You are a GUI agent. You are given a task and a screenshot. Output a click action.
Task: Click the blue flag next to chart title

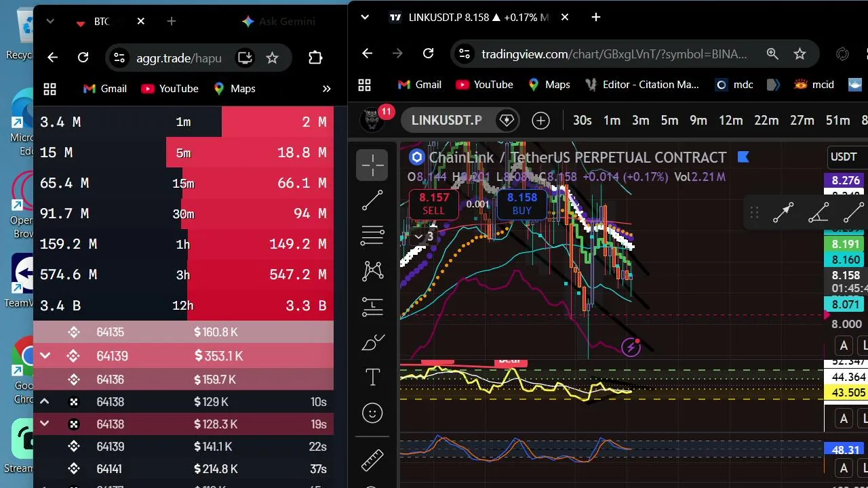(743, 157)
